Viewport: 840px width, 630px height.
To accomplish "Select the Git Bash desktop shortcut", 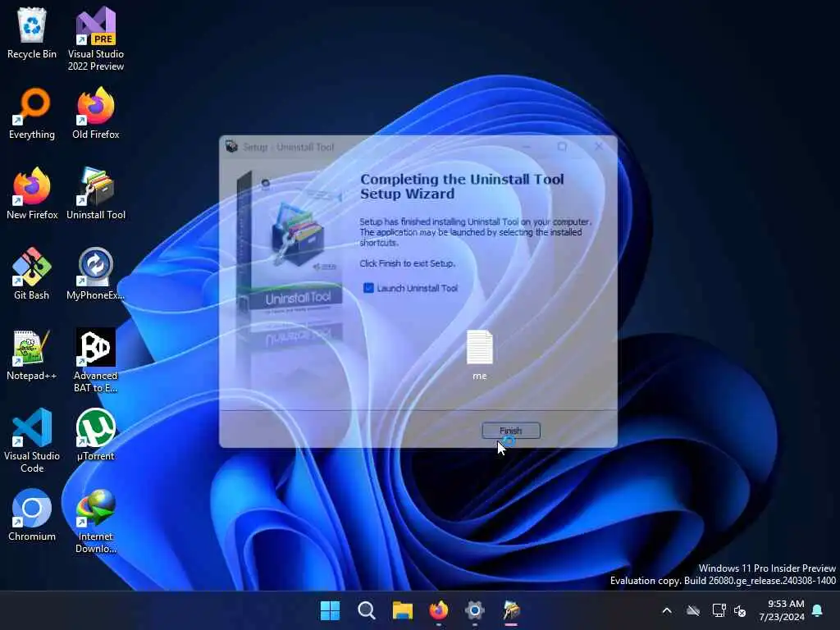I will click(x=32, y=274).
